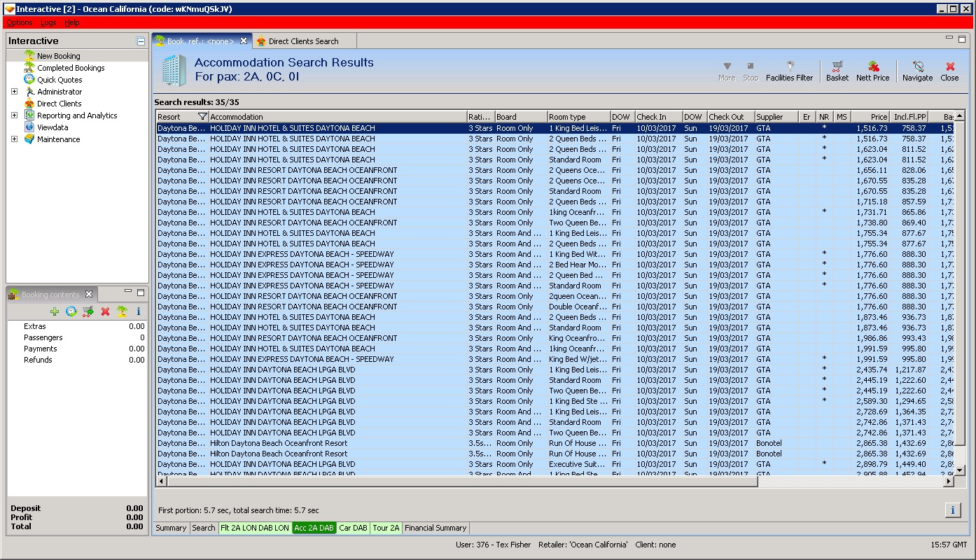Viewport: 976px width, 560px height.
Task: Switch to the Summary tab
Action: pyautogui.click(x=171, y=528)
